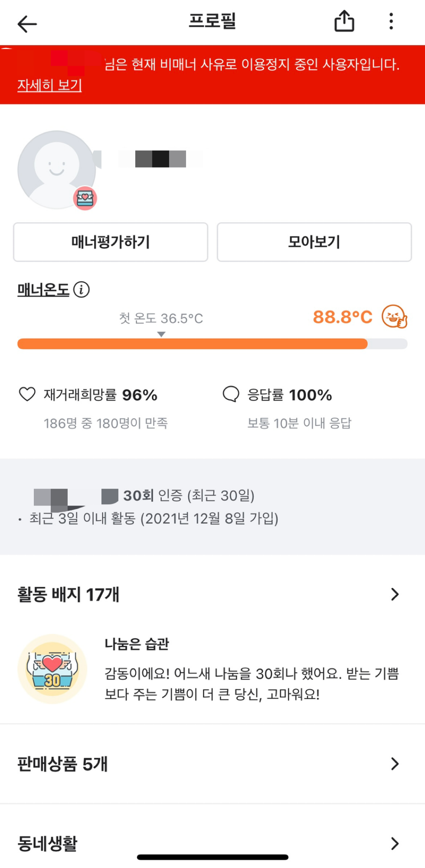Expand the 활동 배지 17개 chevron
The height and width of the screenshot is (868, 425).
tap(395, 594)
